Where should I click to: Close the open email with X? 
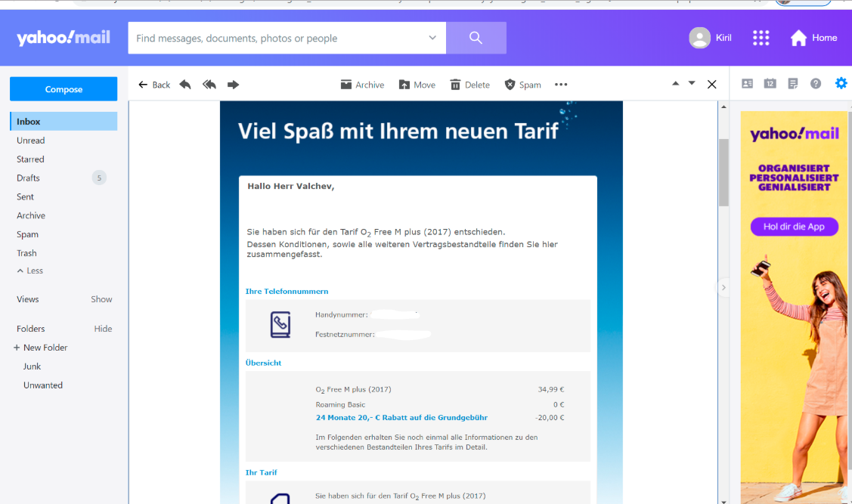click(x=712, y=84)
